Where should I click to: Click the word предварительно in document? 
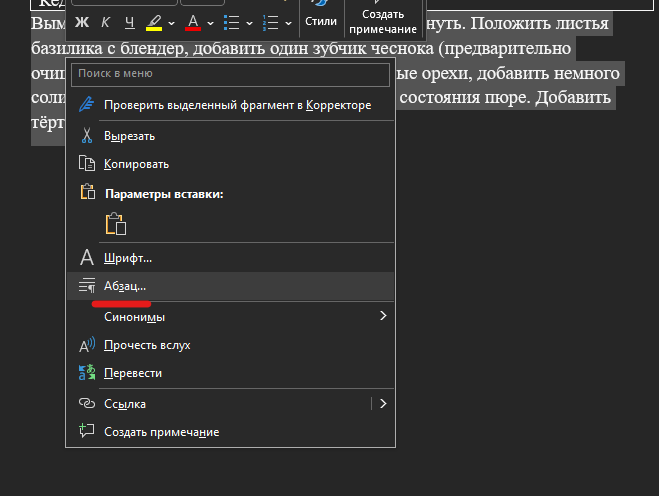[508, 48]
